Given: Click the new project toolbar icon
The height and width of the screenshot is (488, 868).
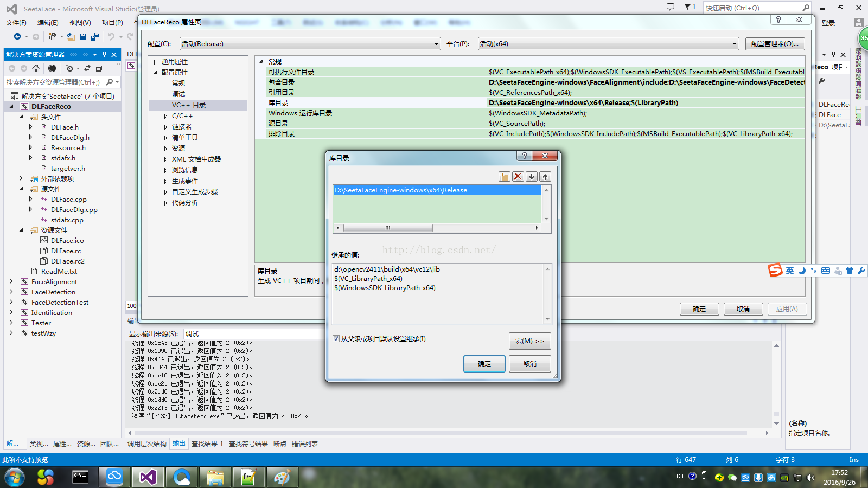Looking at the screenshot, I should 52,36.
